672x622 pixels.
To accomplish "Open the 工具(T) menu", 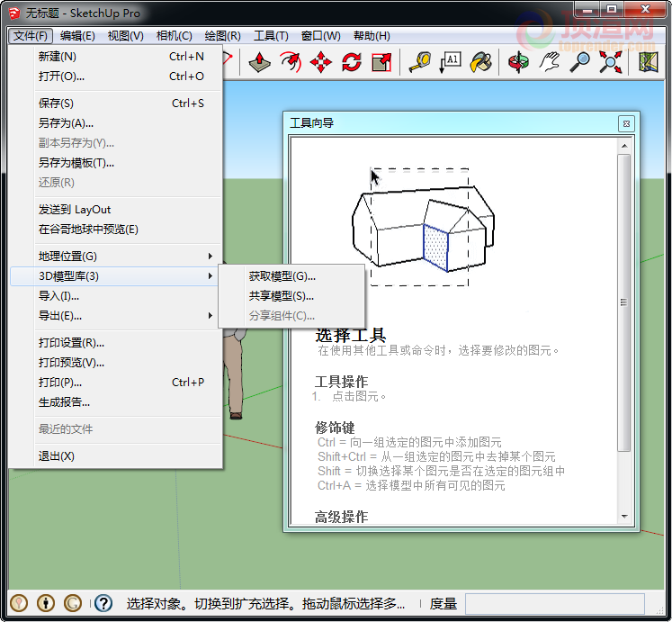I will [271, 36].
